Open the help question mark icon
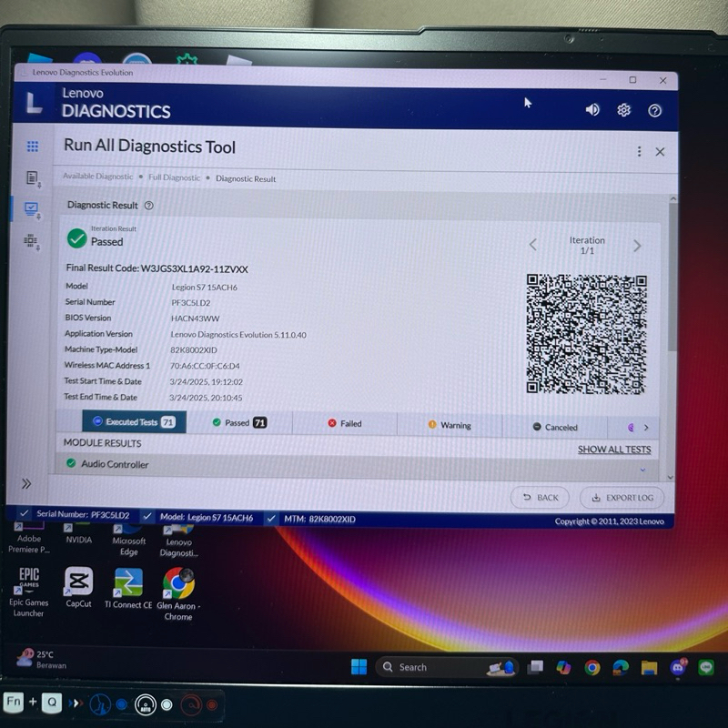Image resolution: width=728 pixels, height=728 pixels. click(654, 110)
